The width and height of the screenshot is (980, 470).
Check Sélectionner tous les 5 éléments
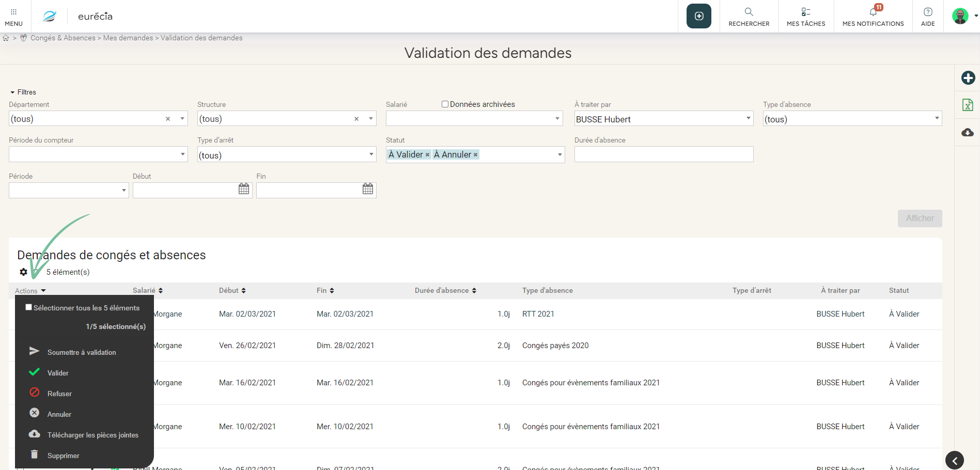pos(29,307)
